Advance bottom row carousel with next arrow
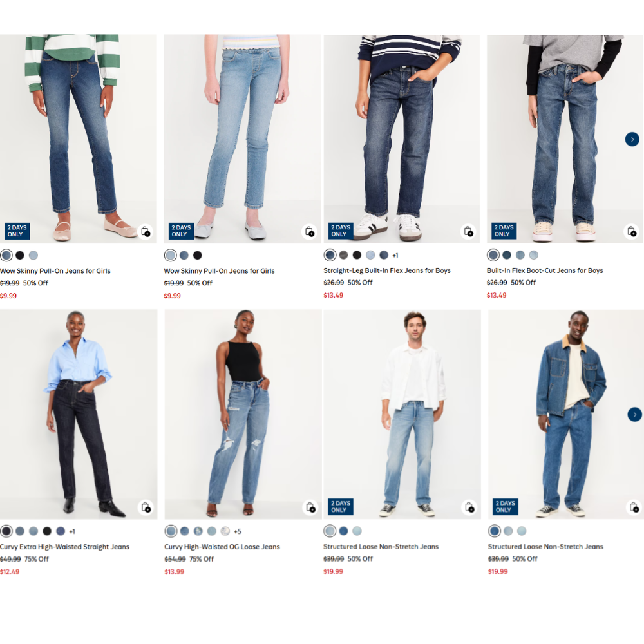Screen dimensions: 644x644 [x=634, y=414]
